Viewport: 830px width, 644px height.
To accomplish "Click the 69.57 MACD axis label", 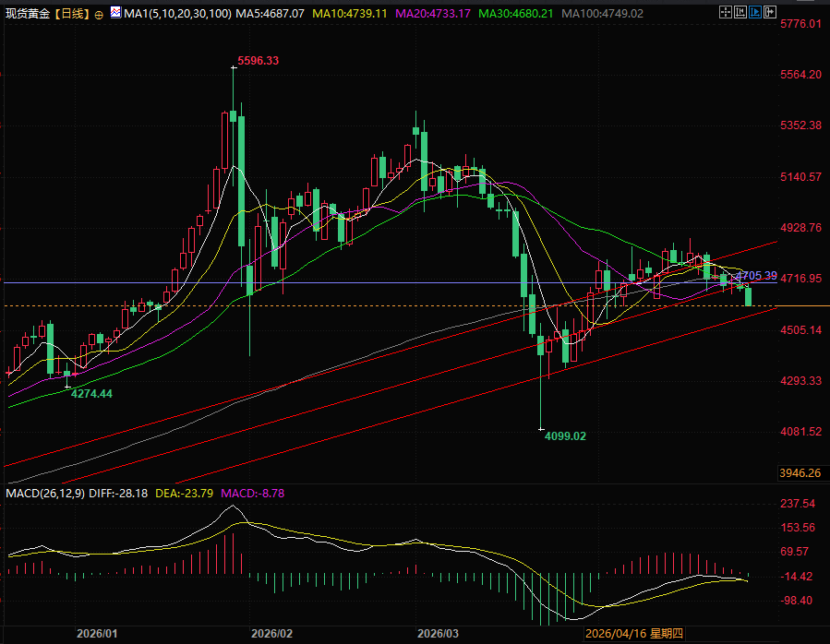I will [795, 552].
